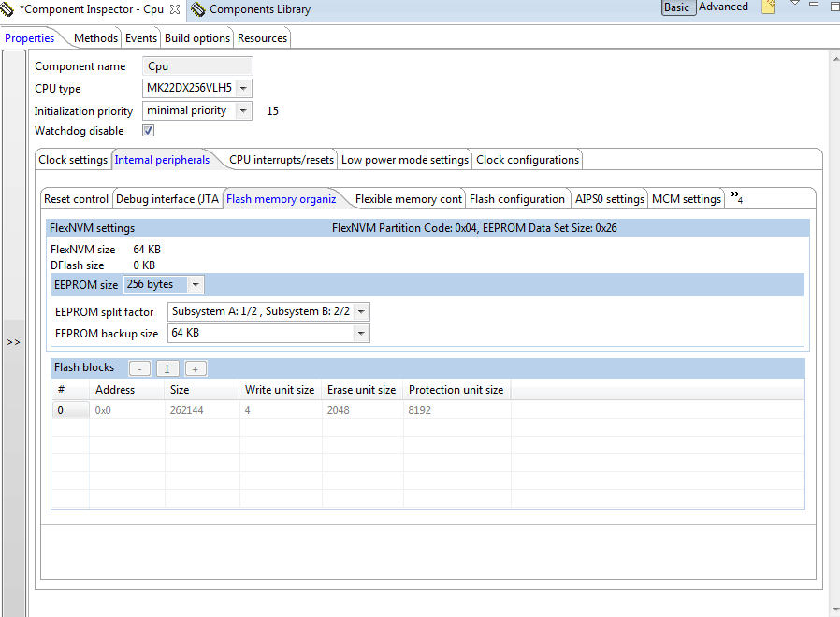Switch to Build options tab

pyautogui.click(x=197, y=38)
